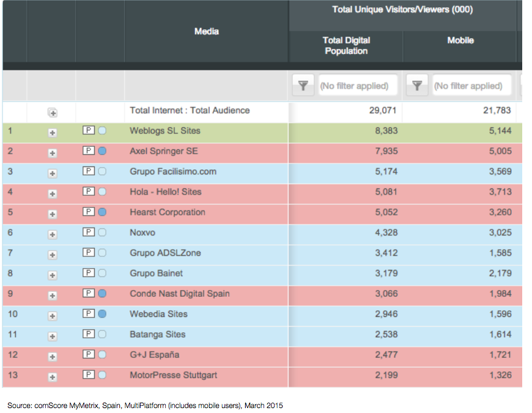Viewport: 532px width, 413px height.
Task: Toggle the circle indicator for Webedia Sites
Action: pyautogui.click(x=102, y=314)
